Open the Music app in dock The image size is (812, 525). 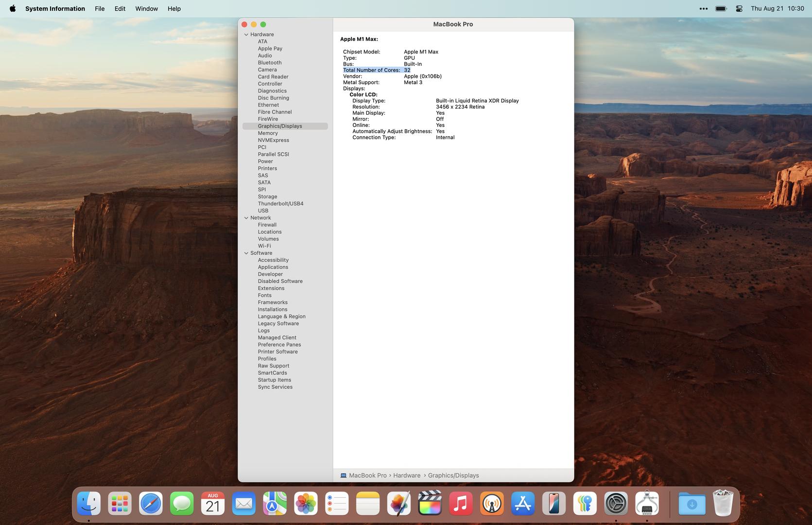[x=461, y=504]
